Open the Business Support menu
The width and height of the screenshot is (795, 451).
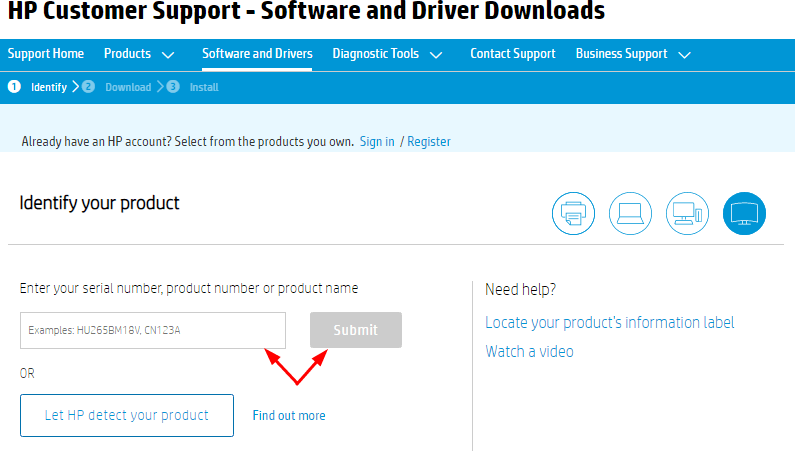[x=621, y=54]
